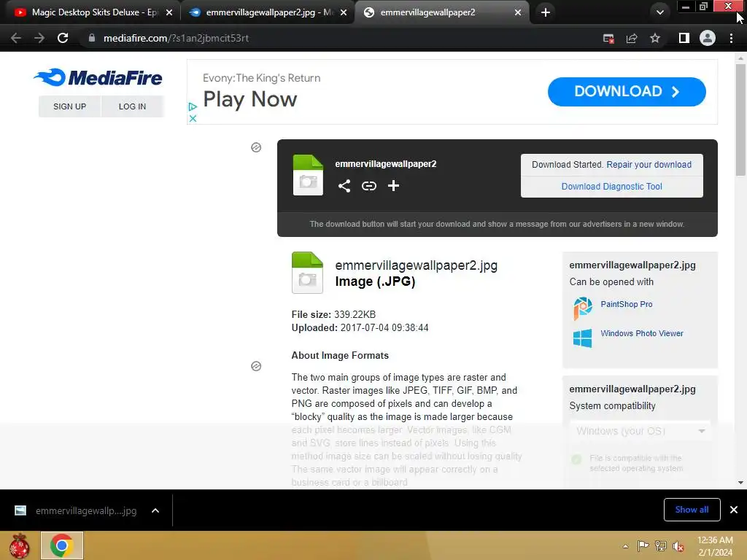Go back using browser back arrow

click(x=16, y=38)
